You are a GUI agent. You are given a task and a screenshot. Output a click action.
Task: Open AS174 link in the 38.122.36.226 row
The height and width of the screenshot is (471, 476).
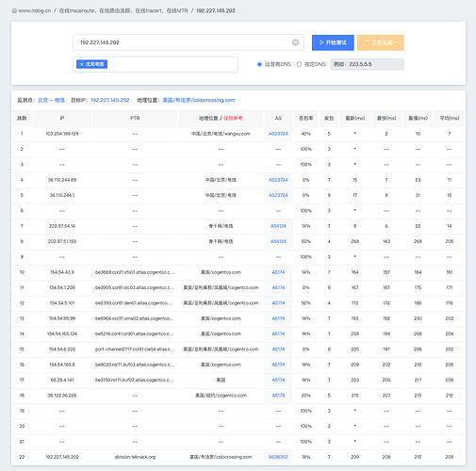point(278,396)
